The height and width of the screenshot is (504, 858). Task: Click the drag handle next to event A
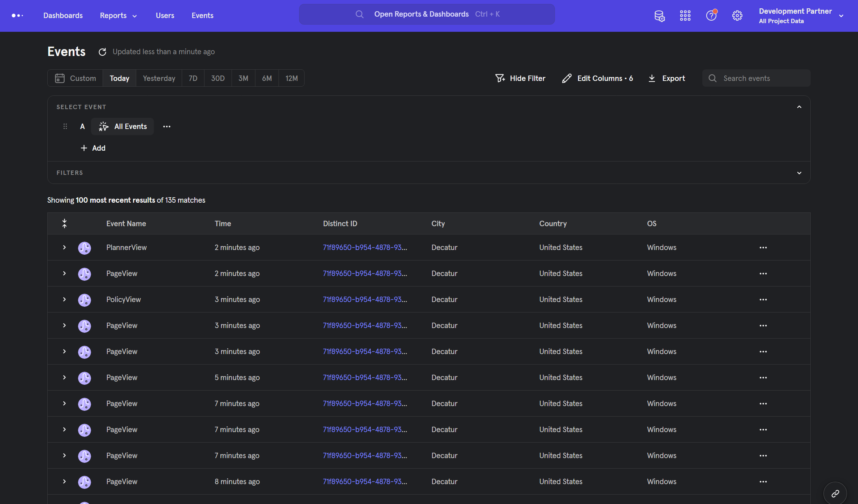pos(65,126)
